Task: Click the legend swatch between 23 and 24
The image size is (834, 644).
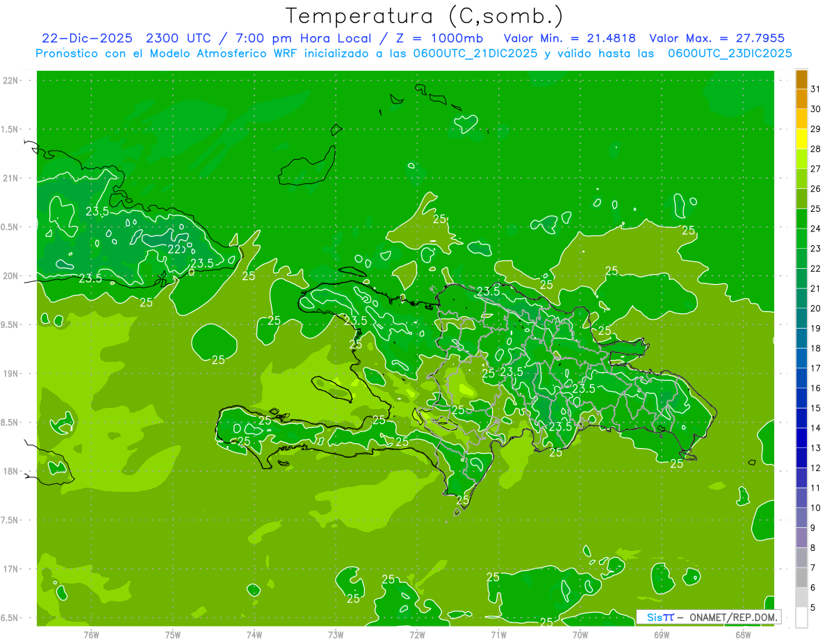Action: pos(801,238)
